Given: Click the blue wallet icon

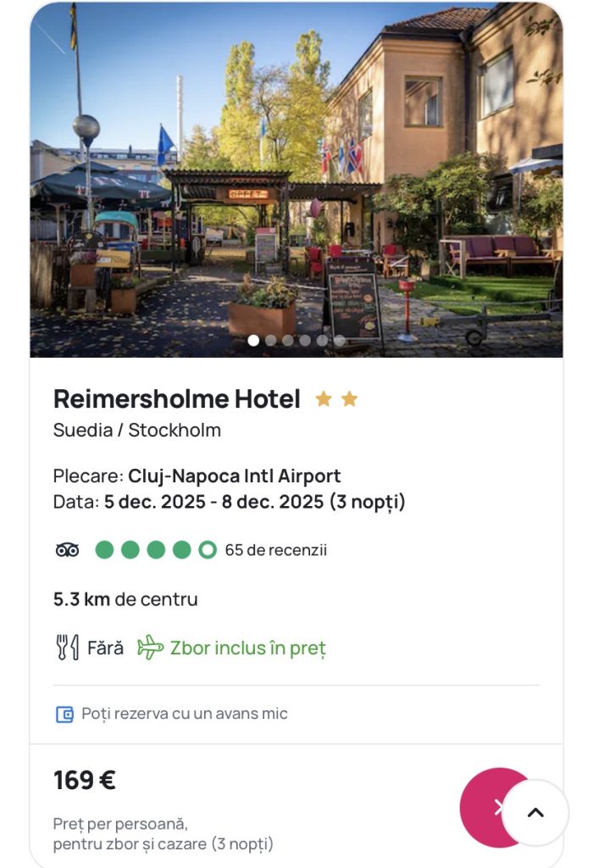Looking at the screenshot, I should click(x=64, y=714).
